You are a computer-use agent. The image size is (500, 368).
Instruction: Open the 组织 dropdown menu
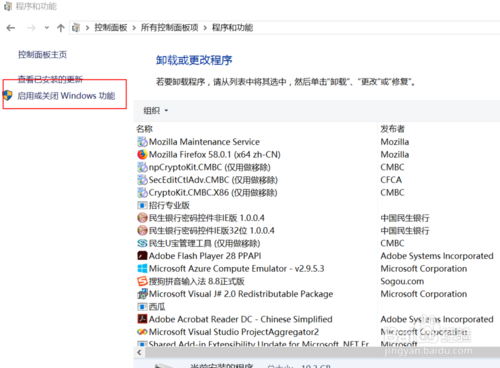pos(156,110)
